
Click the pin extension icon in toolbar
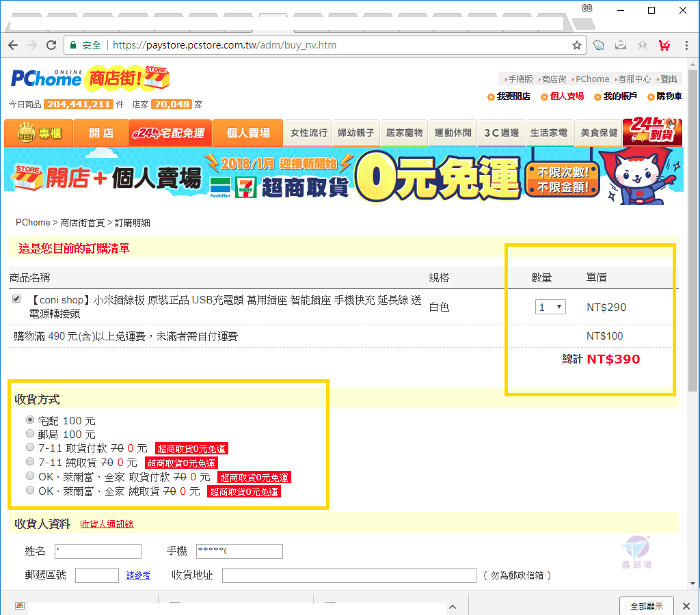pyautogui.click(x=643, y=45)
